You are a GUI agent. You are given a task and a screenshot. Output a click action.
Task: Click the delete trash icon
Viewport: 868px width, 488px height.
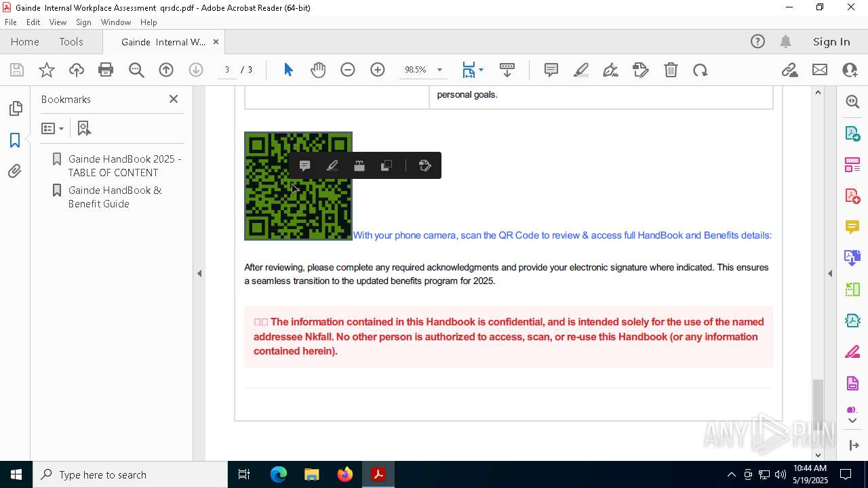tap(671, 70)
